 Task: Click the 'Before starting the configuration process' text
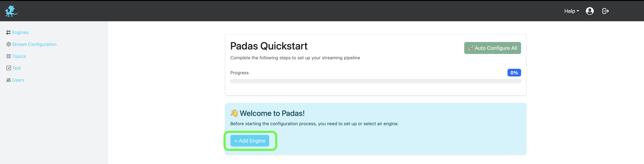tap(314, 124)
